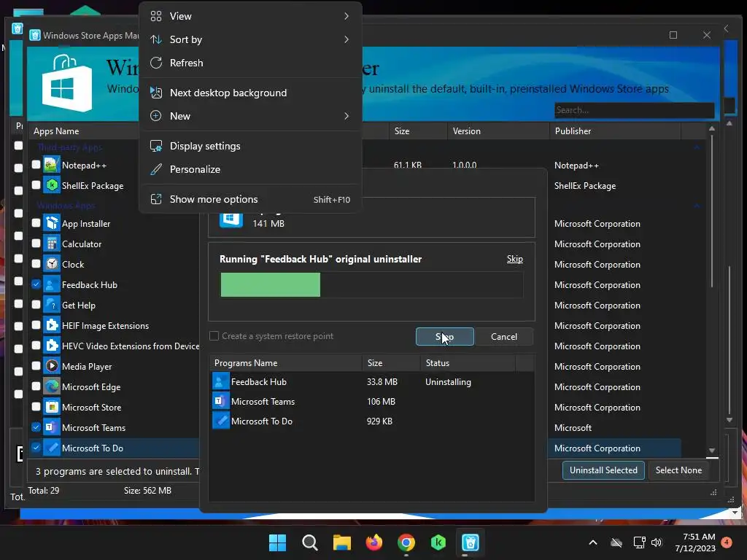Click the green uninstall progress bar

271,285
